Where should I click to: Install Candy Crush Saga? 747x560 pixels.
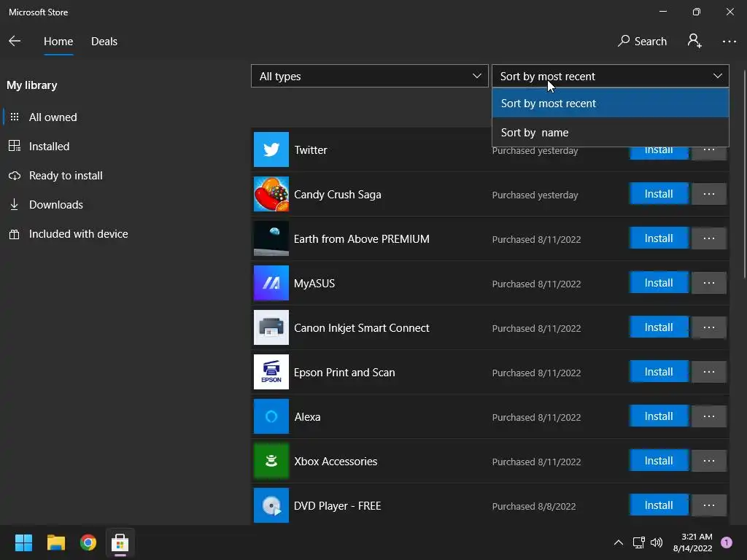click(659, 194)
